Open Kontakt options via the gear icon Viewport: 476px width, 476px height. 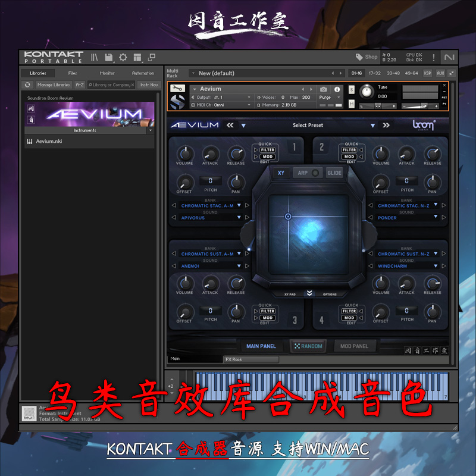point(123,57)
